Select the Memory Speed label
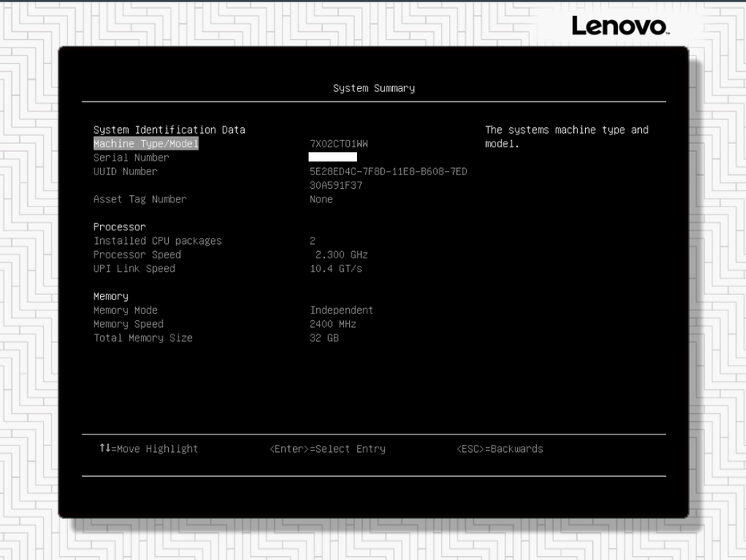Screen dimensions: 746x560 pyautogui.click(x=128, y=324)
